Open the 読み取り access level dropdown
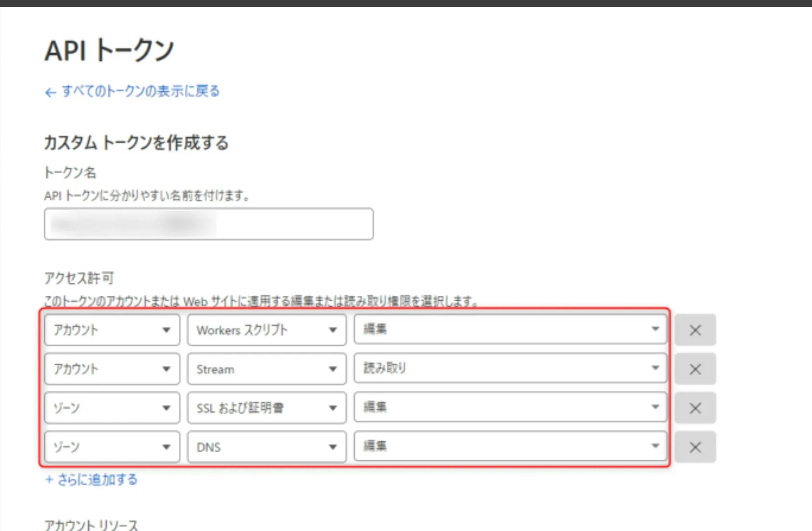This screenshot has height=531, width=812. pyautogui.click(x=510, y=368)
